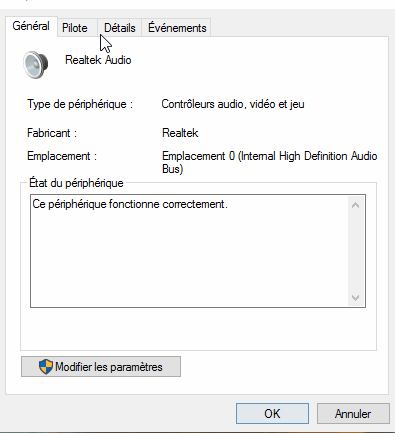Viewport: 395px width, 433px height.
Task: Click the Realtek Audio speaker icon
Action: pos(35,65)
